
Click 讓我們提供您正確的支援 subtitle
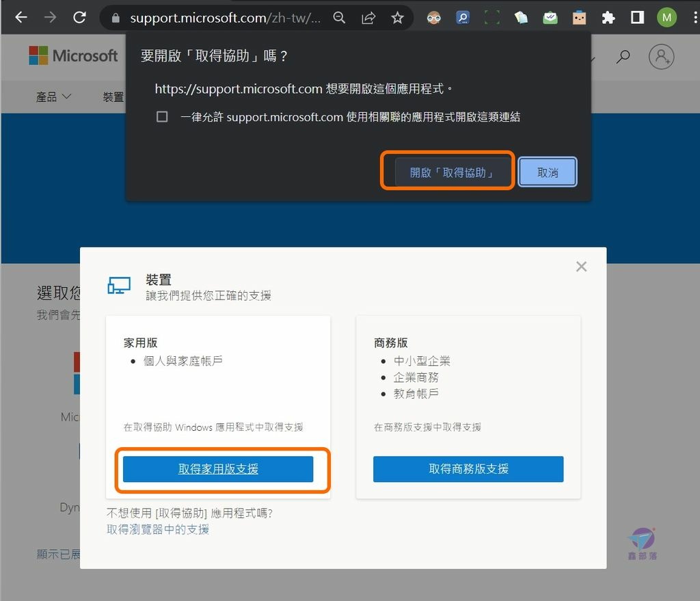tap(208, 295)
